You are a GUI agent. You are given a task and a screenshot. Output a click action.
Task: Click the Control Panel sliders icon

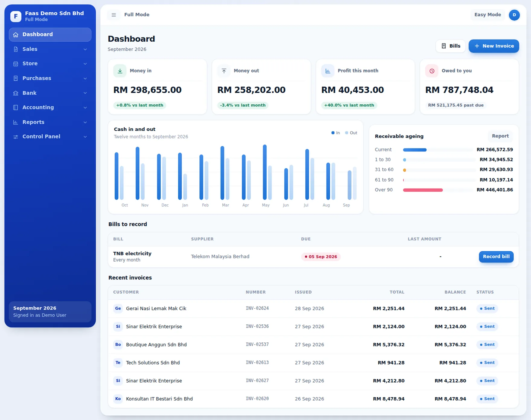[x=16, y=137]
